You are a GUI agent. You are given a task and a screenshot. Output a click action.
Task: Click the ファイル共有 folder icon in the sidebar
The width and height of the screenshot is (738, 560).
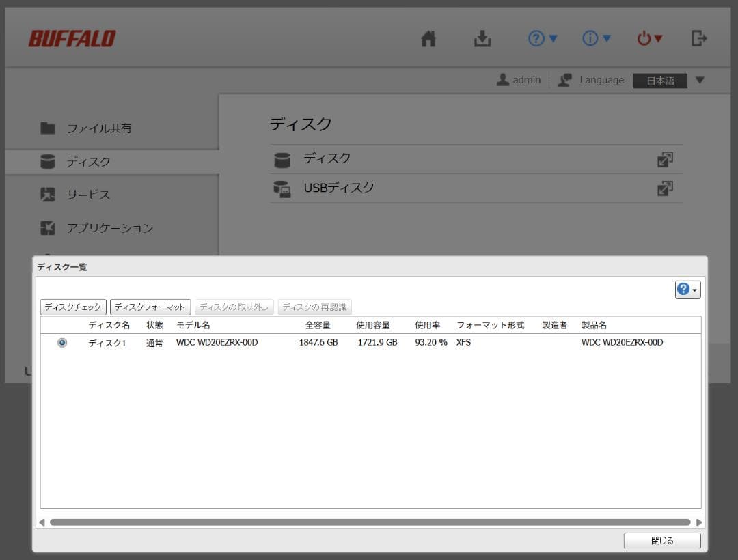pos(48,128)
